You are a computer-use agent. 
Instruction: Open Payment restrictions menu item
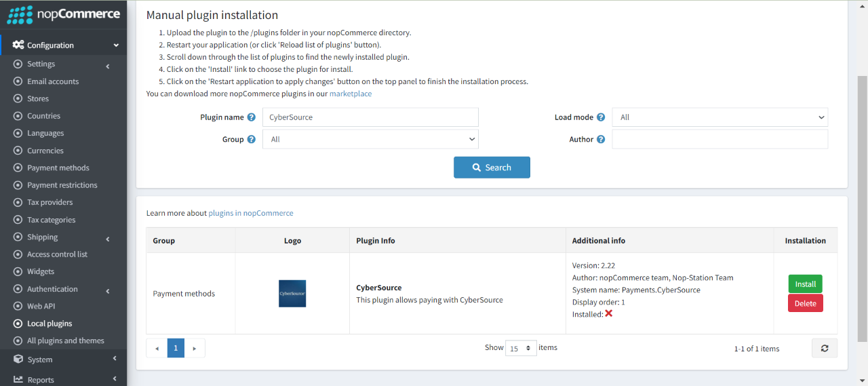[x=63, y=185]
